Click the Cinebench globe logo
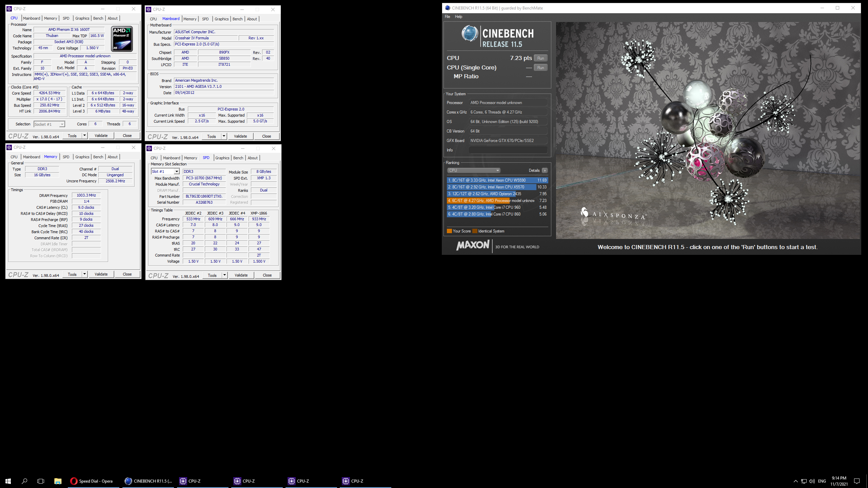 (470, 34)
